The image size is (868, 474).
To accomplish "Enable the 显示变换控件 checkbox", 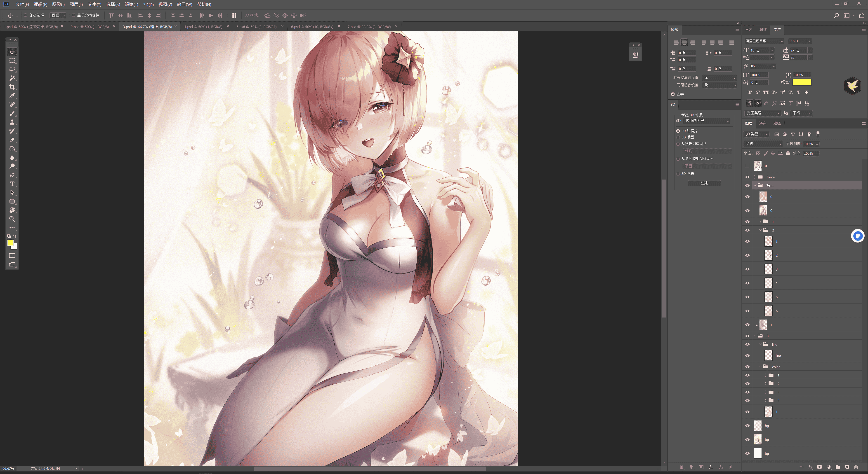I will click(x=73, y=15).
